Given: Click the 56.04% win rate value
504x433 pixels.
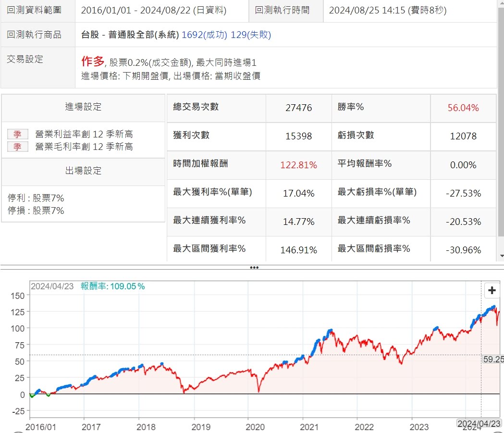Looking at the screenshot, I should coord(463,108).
